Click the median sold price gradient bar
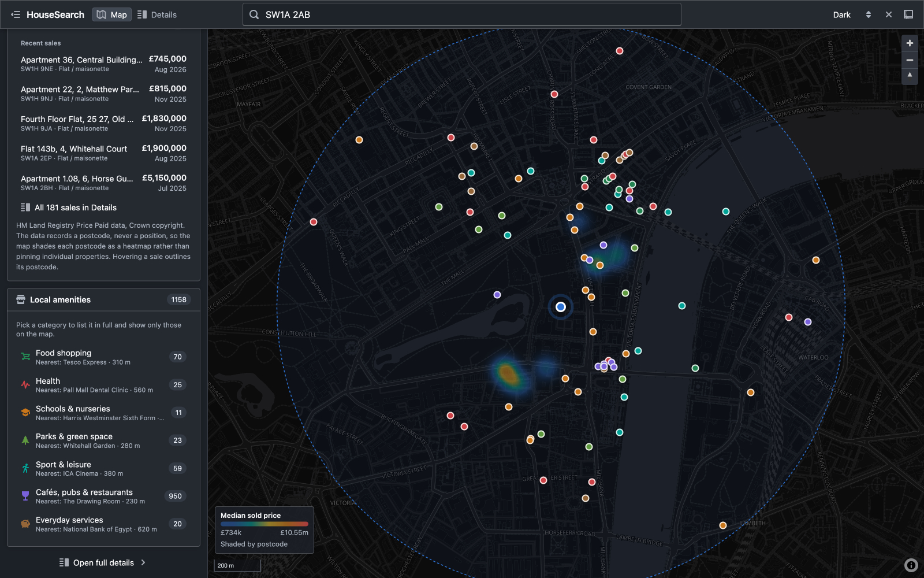 coord(264,524)
